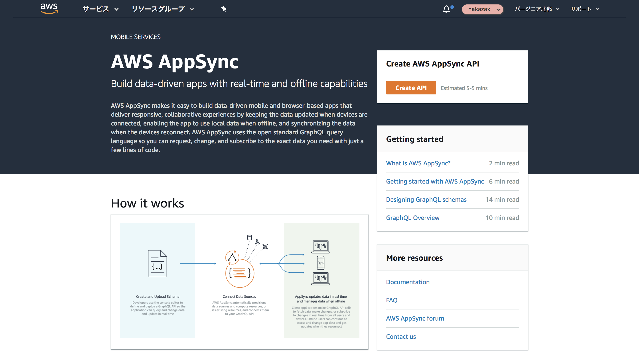639x364 pixels.
Task: Click Contact us at the bottom
Action: 401,337
